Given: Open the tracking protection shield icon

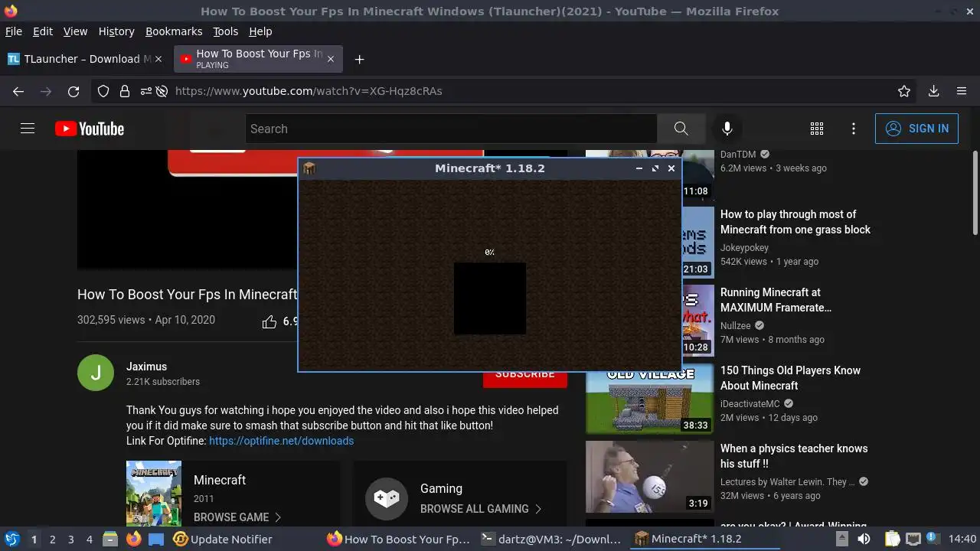Looking at the screenshot, I should tap(103, 91).
